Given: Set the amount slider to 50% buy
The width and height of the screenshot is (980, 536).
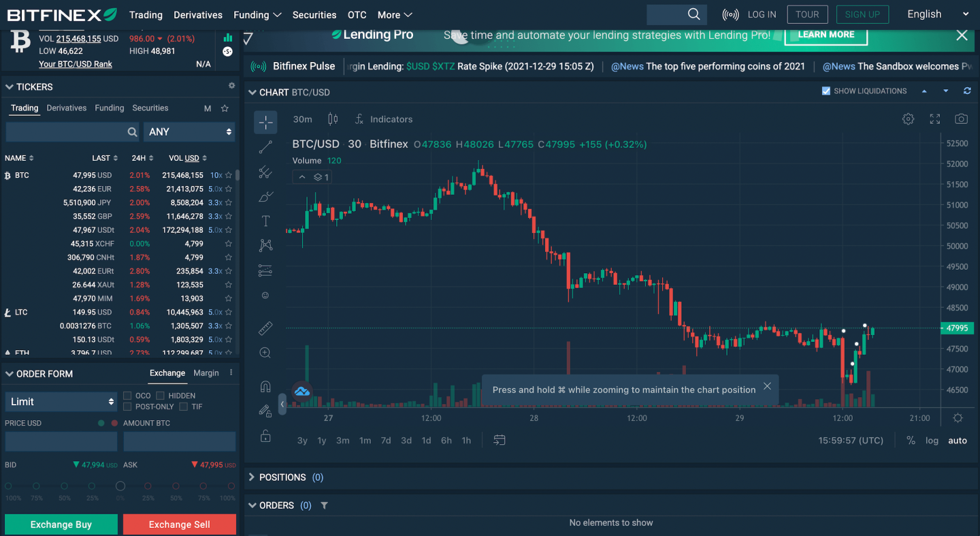Looking at the screenshot, I should click(64, 486).
